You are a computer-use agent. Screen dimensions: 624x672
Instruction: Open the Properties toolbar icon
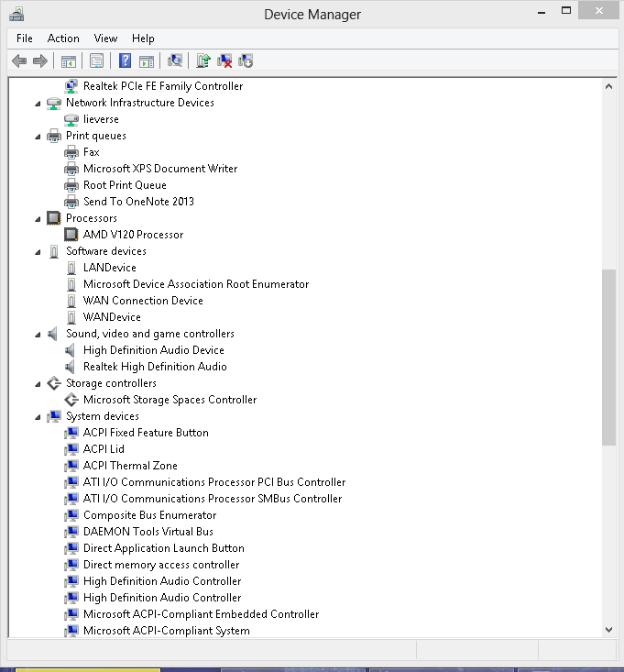(97, 61)
